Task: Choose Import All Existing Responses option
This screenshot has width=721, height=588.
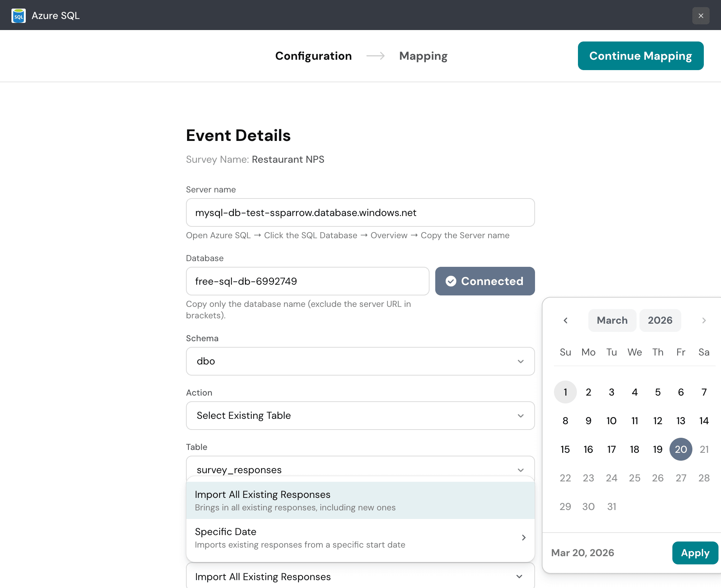Action: [360, 500]
